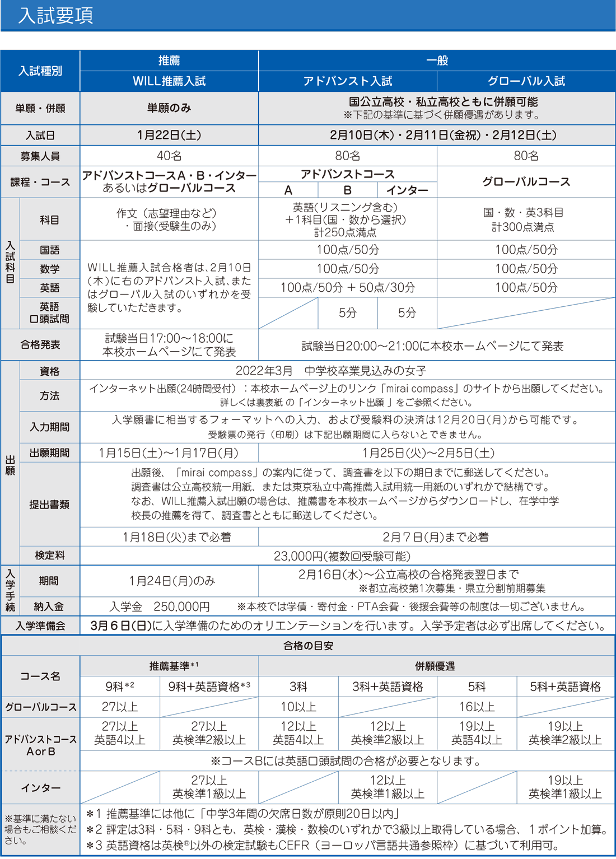Click the 入学準備会 row label
616x859 pixels.
[40, 626]
